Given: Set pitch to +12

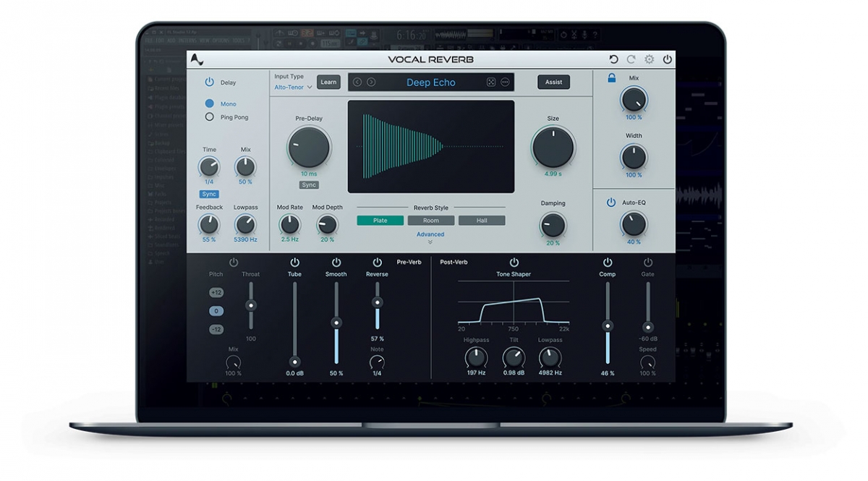Looking at the screenshot, I should click(216, 292).
